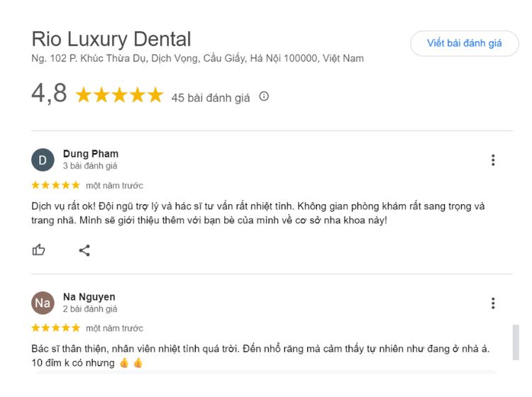Click the info icon beside 45 bài đánh giá
Image resolution: width=532 pixels, height=397 pixels.
pos(264,96)
